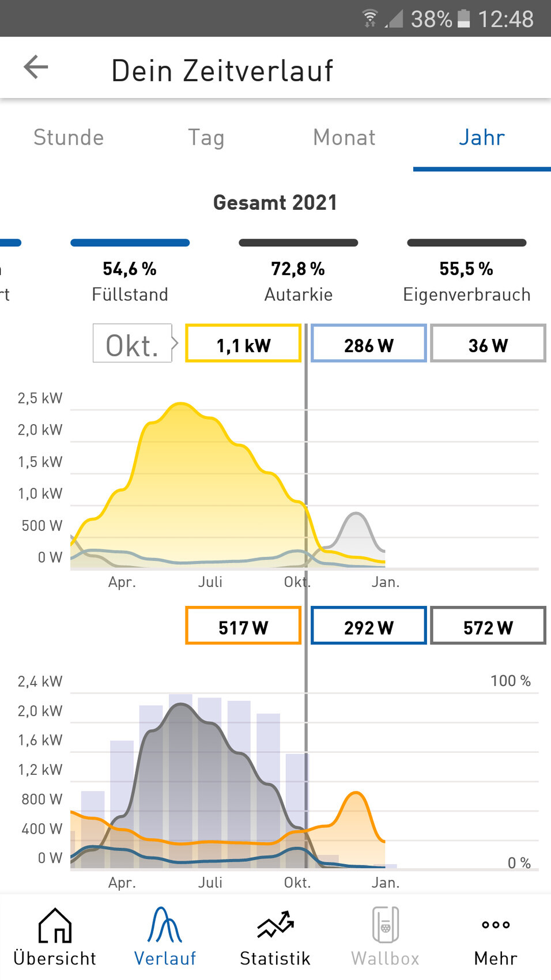551x980 pixels.
Task: Select the Autarkie 72,8 % indicator
Action: click(x=298, y=281)
